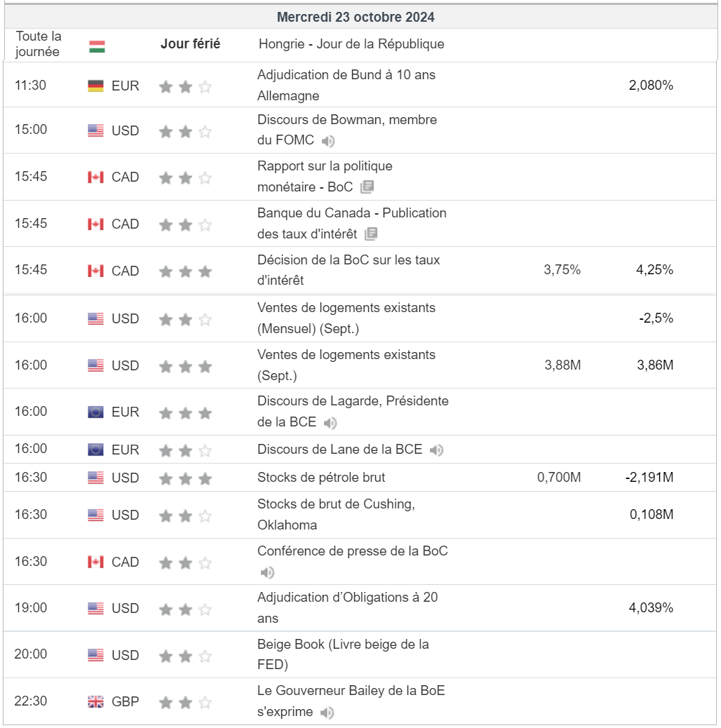
Task: Click document icon next to BoC monetary policy report
Action: pos(367,187)
